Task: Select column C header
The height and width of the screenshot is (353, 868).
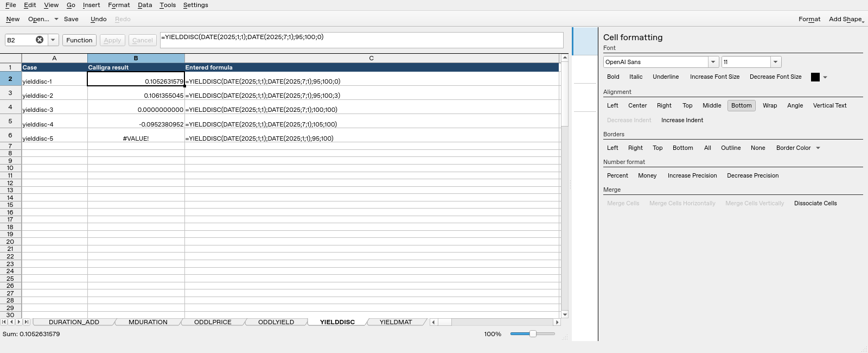Action: click(x=372, y=58)
